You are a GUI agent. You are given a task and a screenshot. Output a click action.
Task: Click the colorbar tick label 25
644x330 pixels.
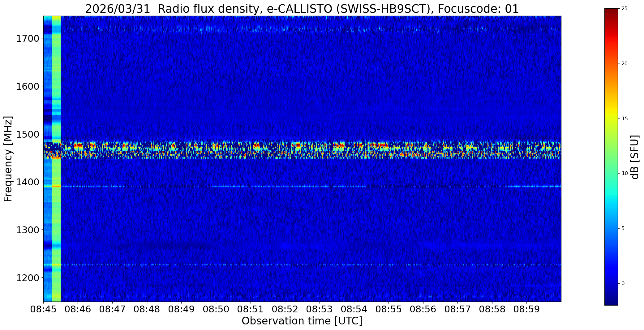[x=625, y=9]
